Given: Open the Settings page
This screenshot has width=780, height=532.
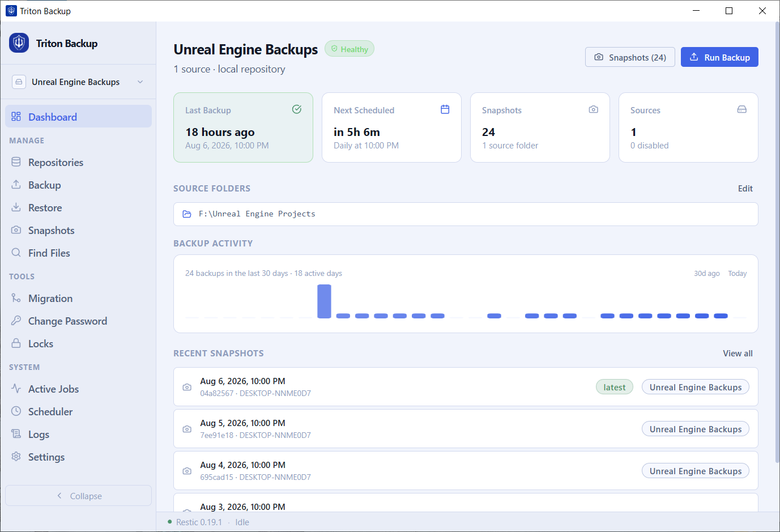Looking at the screenshot, I should (78, 457).
